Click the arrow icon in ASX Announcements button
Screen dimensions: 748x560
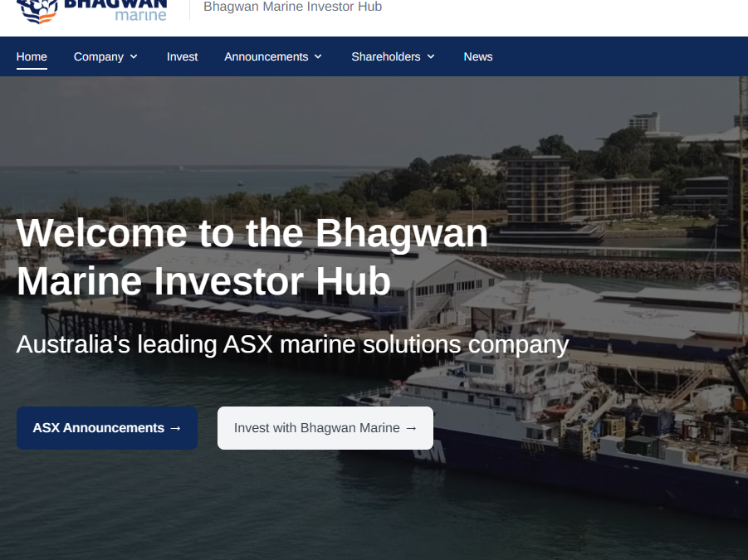pos(175,428)
